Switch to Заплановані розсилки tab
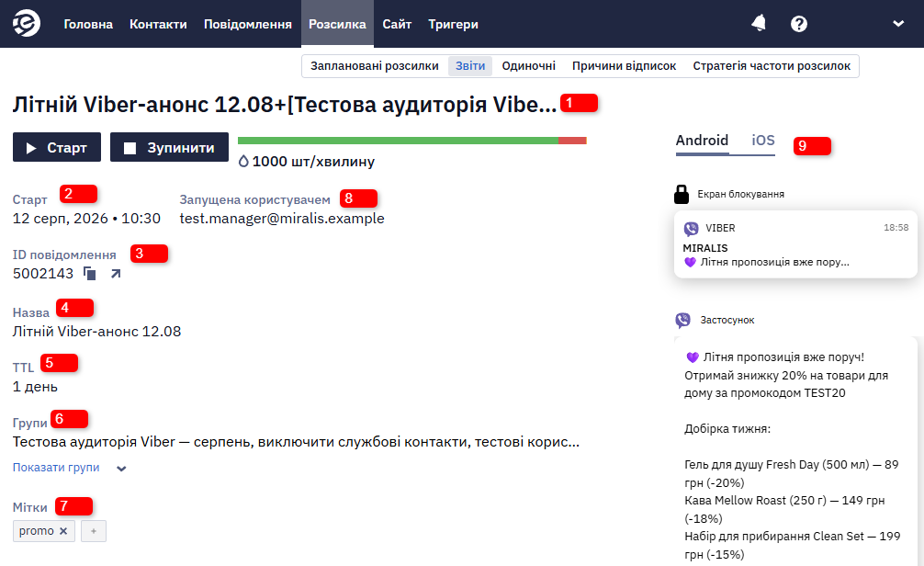The width and height of the screenshot is (924, 566). (x=375, y=66)
